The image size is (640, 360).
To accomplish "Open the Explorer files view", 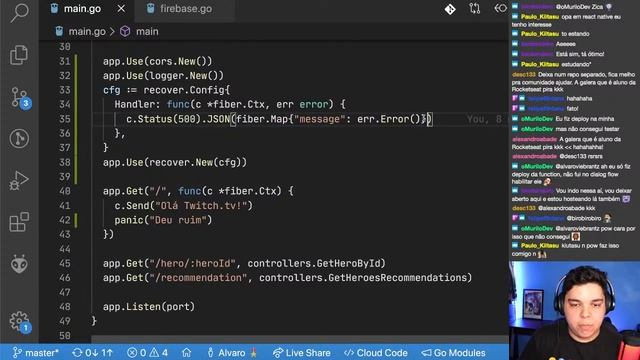I will pyautogui.click(x=19, y=55).
